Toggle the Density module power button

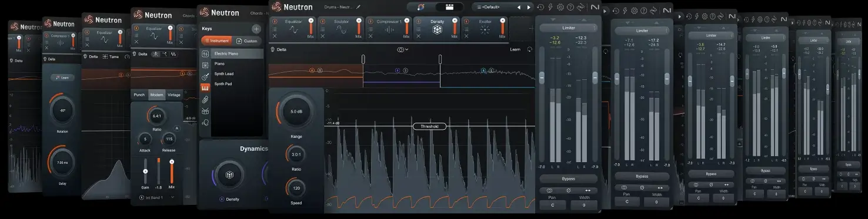pyautogui.click(x=419, y=21)
